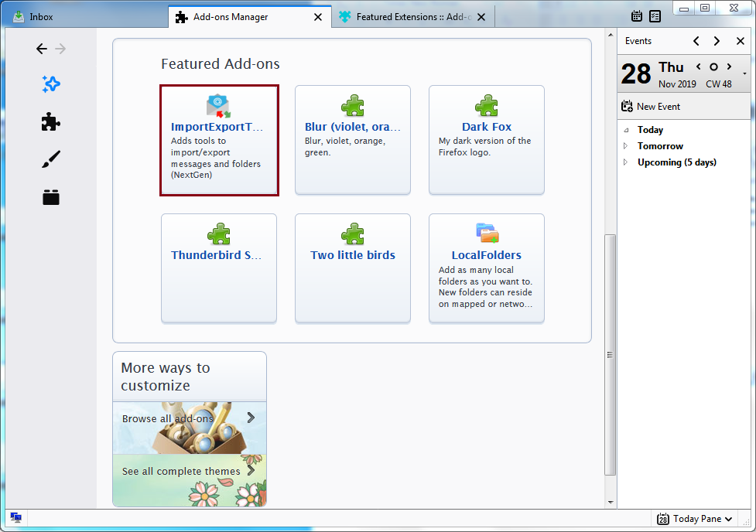
Task: Open Dark Fox add-on
Action: (487, 140)
